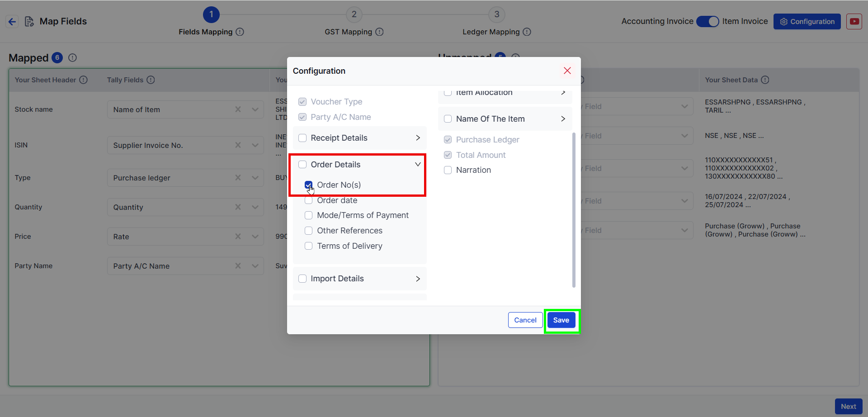Cancel the Configuration dialog
The image size is (868, 417).
tap(525, 320)
